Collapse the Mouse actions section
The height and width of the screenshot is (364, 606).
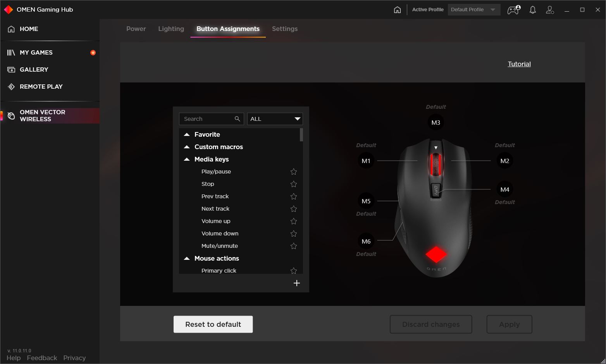coord(187,258)
